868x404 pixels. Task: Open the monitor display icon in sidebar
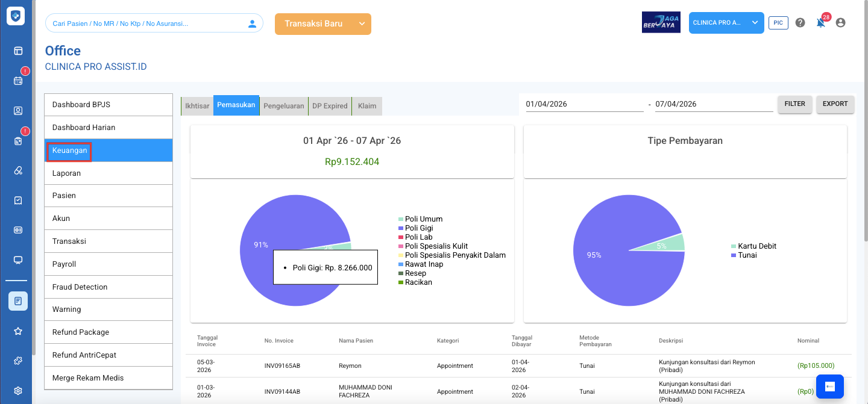click(18, 260)
